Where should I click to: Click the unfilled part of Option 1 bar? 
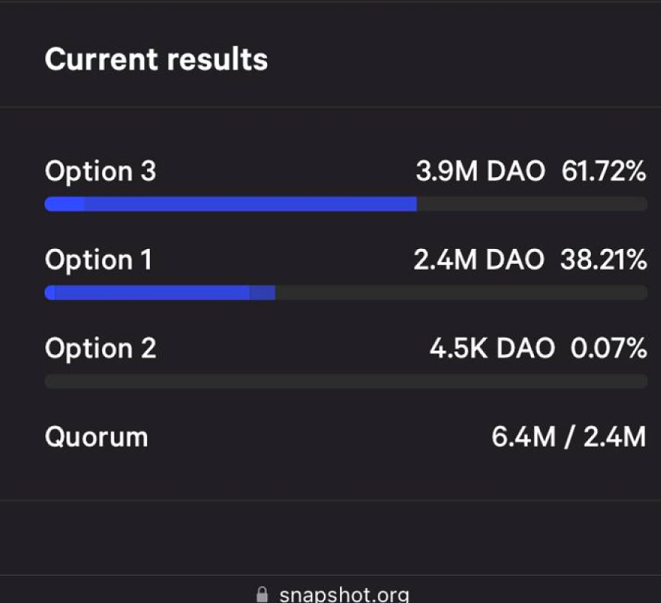click(x=462, y=293)
